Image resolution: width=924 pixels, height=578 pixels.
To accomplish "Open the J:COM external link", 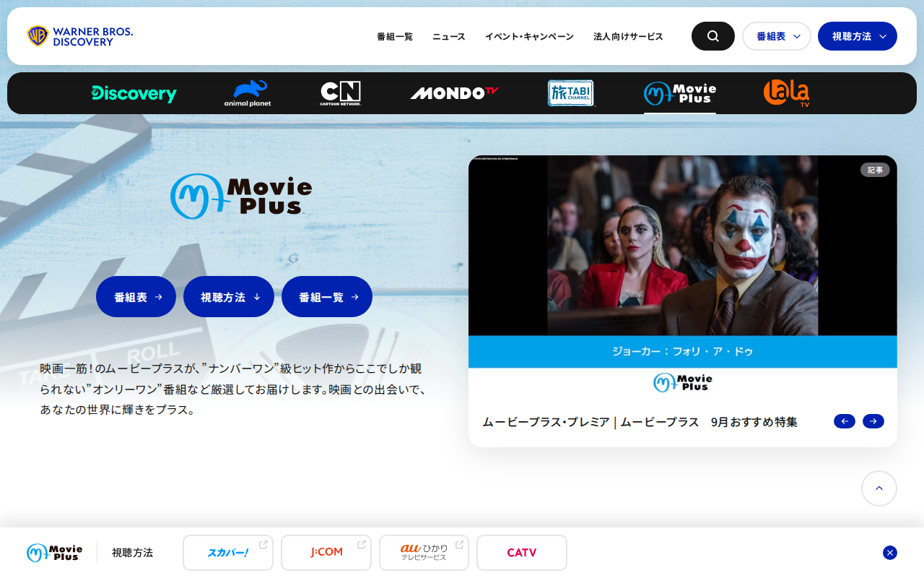I will click(326, 553).
